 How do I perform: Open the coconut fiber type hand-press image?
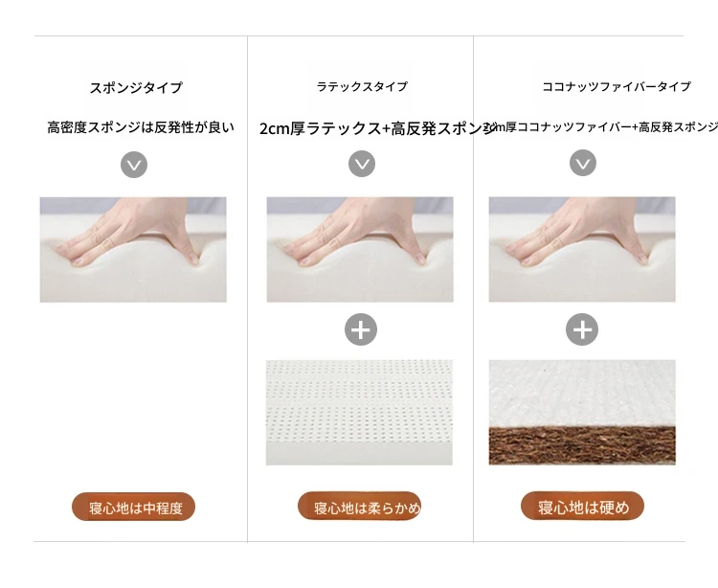click(582, 250)
